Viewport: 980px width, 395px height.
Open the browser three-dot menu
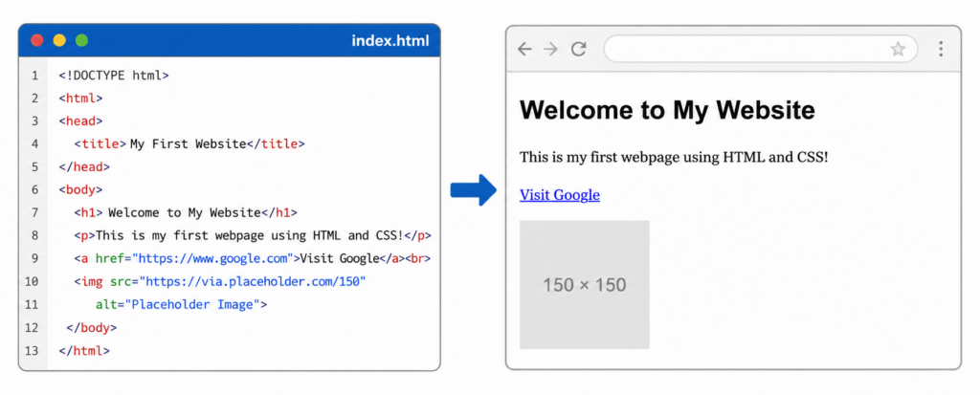pos(941,50)
